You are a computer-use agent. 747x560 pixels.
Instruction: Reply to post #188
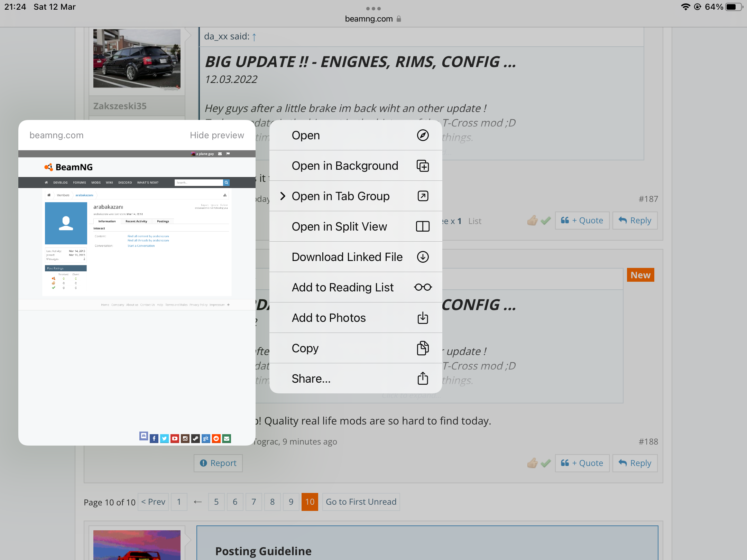click(x=635, y=463)
